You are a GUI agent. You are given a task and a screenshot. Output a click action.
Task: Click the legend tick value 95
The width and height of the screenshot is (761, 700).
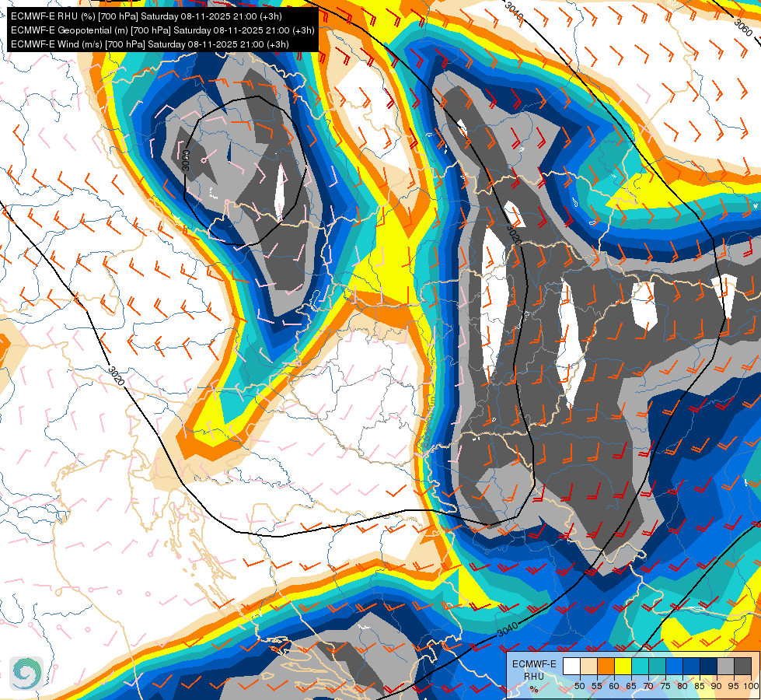tap(734, 686)
